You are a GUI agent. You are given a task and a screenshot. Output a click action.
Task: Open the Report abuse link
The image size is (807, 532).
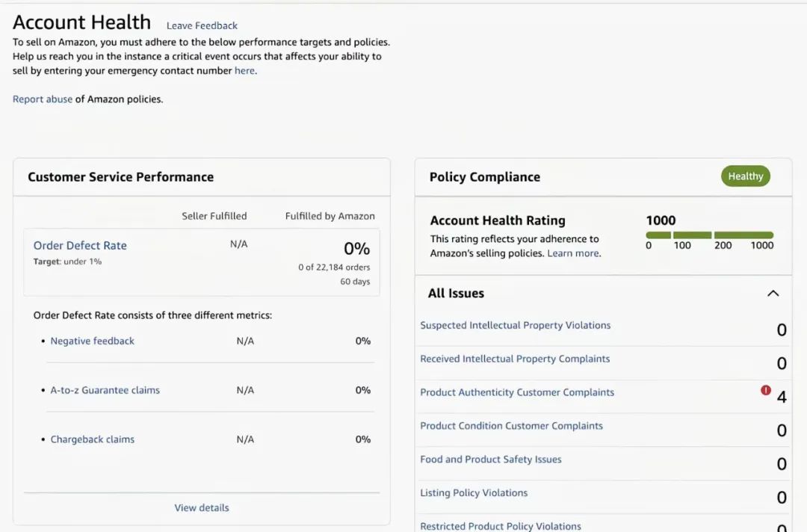point(43,99)
